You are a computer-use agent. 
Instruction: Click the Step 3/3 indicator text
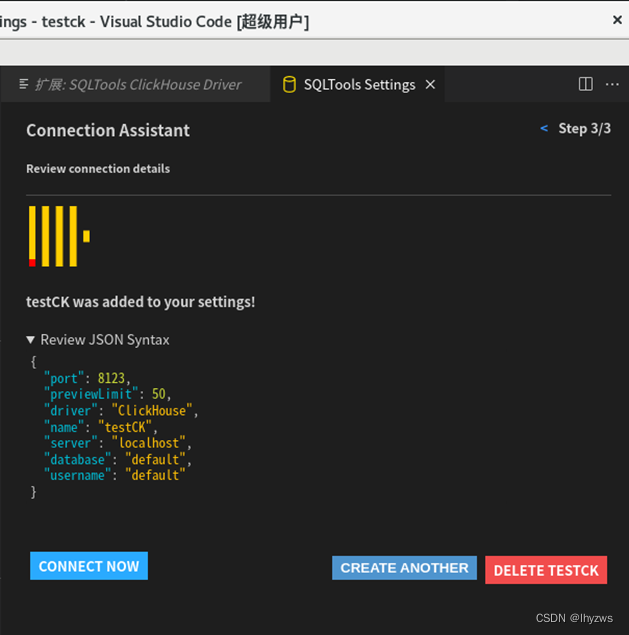click(x=584, y=129)
